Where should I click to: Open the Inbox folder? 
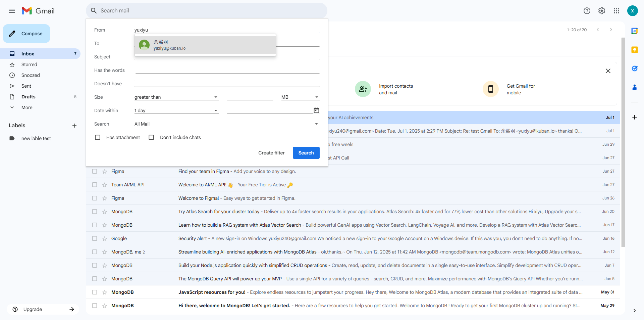pos(40,54)
